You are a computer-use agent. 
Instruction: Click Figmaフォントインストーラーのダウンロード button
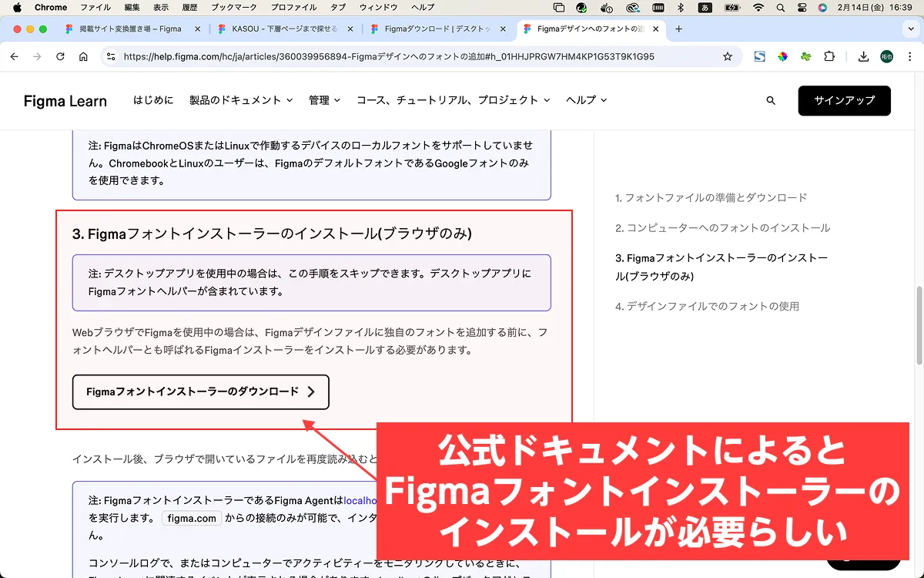click(x=200, y=391)
